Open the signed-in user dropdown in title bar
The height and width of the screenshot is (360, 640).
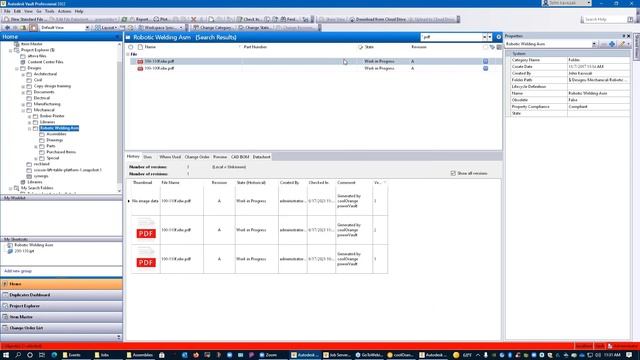pos(589,3)
